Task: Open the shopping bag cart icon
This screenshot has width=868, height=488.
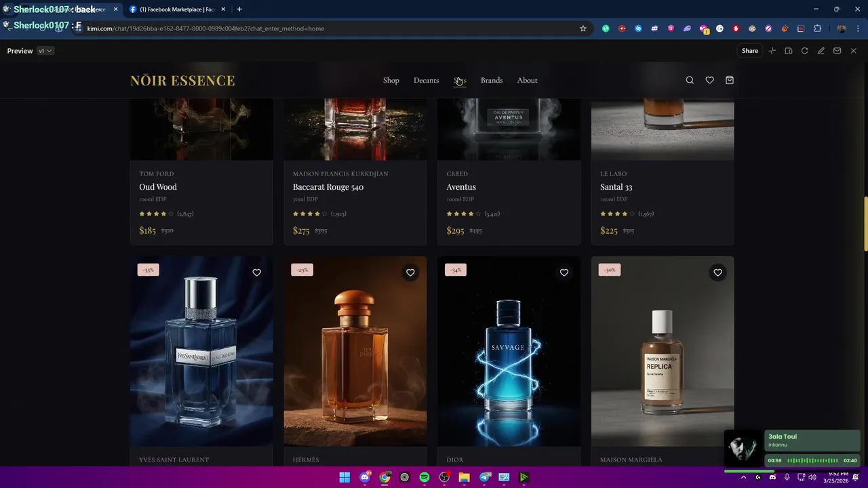Action: 730,80
